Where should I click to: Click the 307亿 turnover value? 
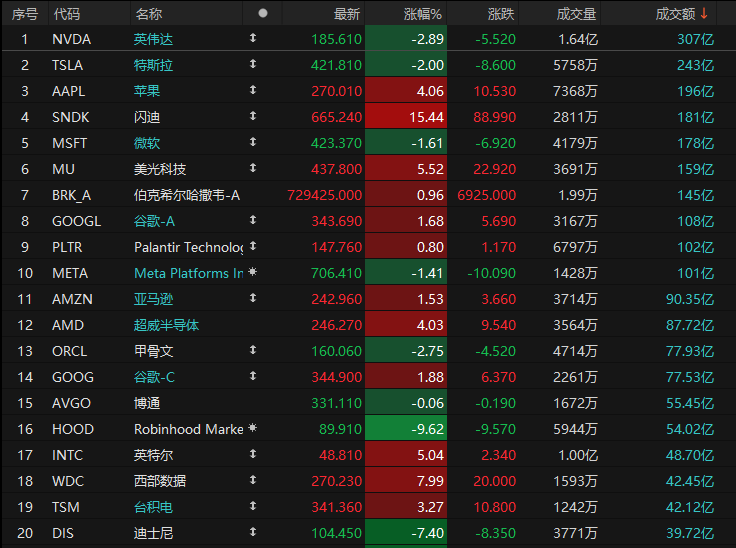[695, 39]
